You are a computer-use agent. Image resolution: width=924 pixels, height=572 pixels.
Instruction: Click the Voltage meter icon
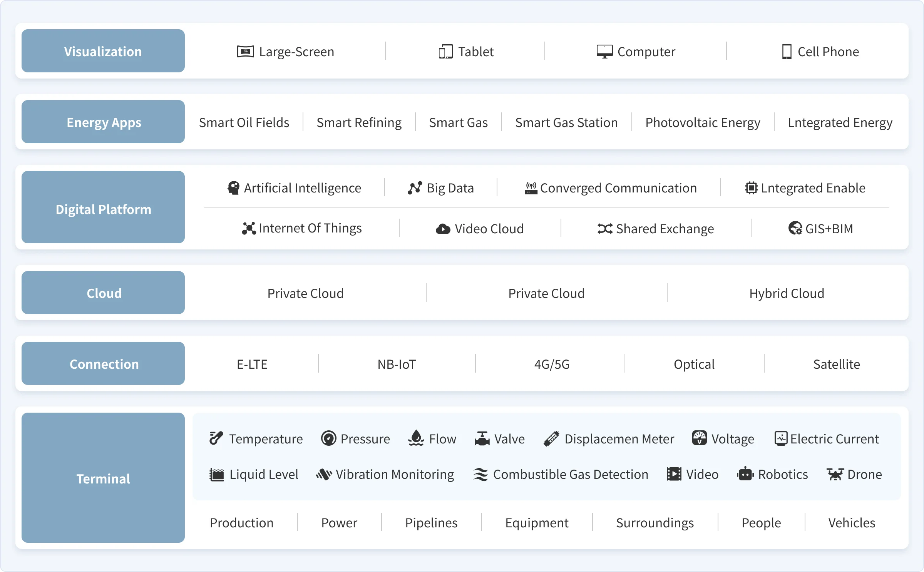699,438
